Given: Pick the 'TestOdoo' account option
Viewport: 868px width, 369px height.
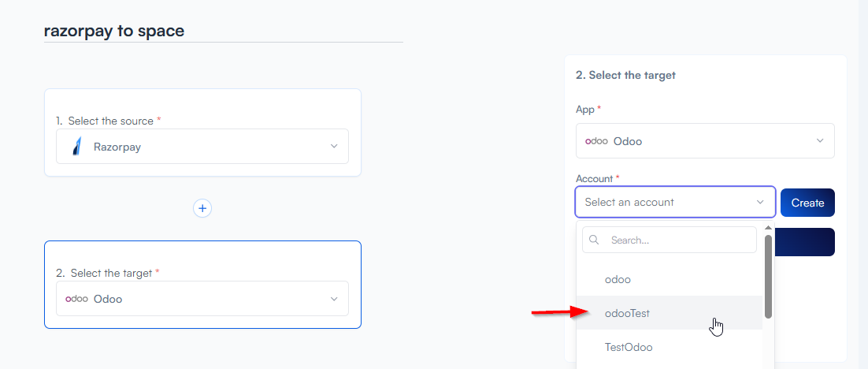Looking at the screenshot, I should pos(629,347).
